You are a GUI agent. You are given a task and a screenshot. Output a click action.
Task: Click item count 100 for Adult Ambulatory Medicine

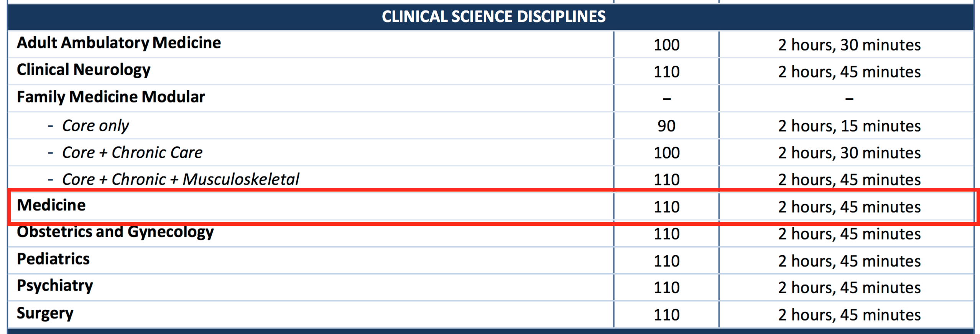click(x=666, y=45)
